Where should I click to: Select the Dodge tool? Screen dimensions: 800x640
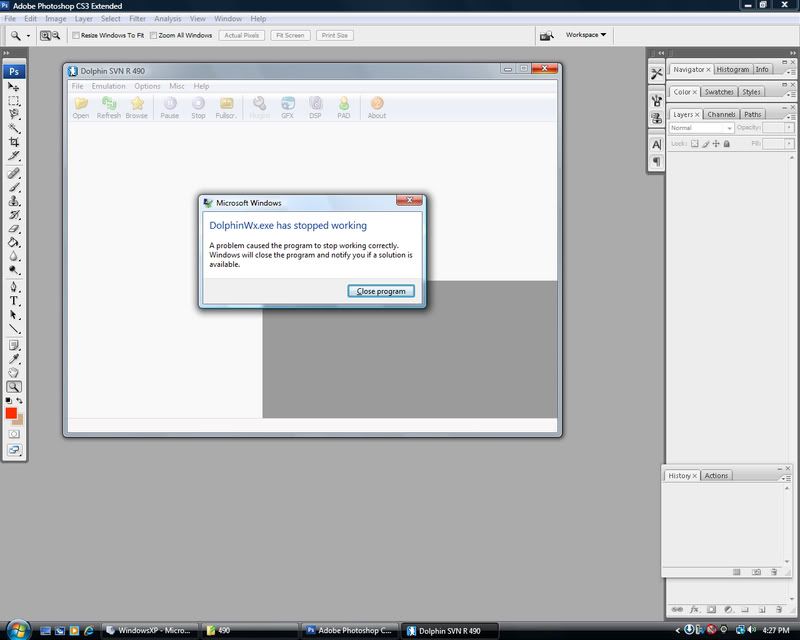(14, 269)
